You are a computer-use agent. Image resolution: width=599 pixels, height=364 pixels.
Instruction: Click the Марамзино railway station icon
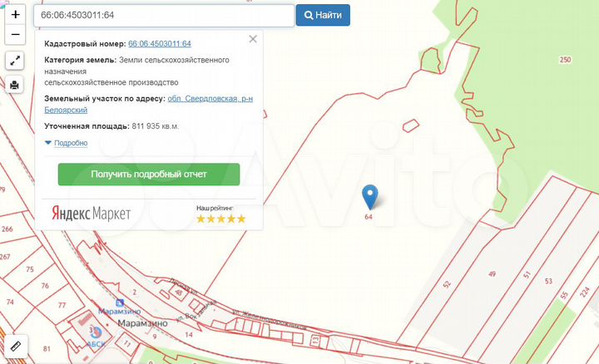[x=120, y=303]
